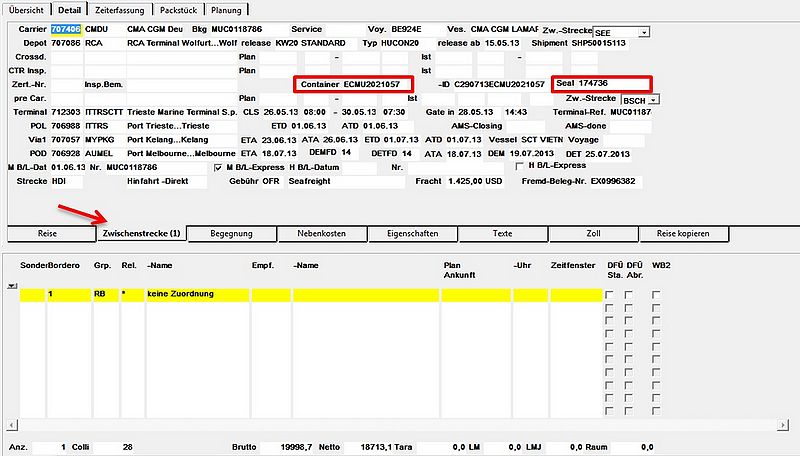
Task: Tick DFÜ Abr. checkbox in keine Zuordnung row
Action: [629, 295]
